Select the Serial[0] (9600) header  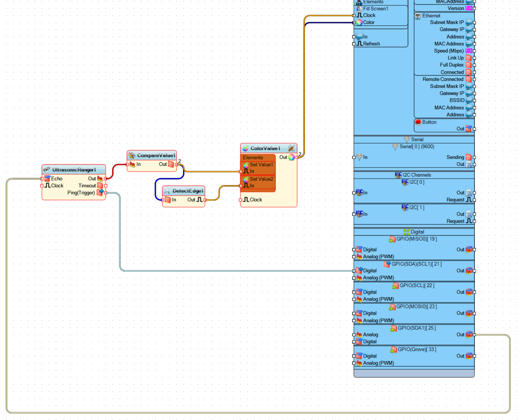[417, 147]
